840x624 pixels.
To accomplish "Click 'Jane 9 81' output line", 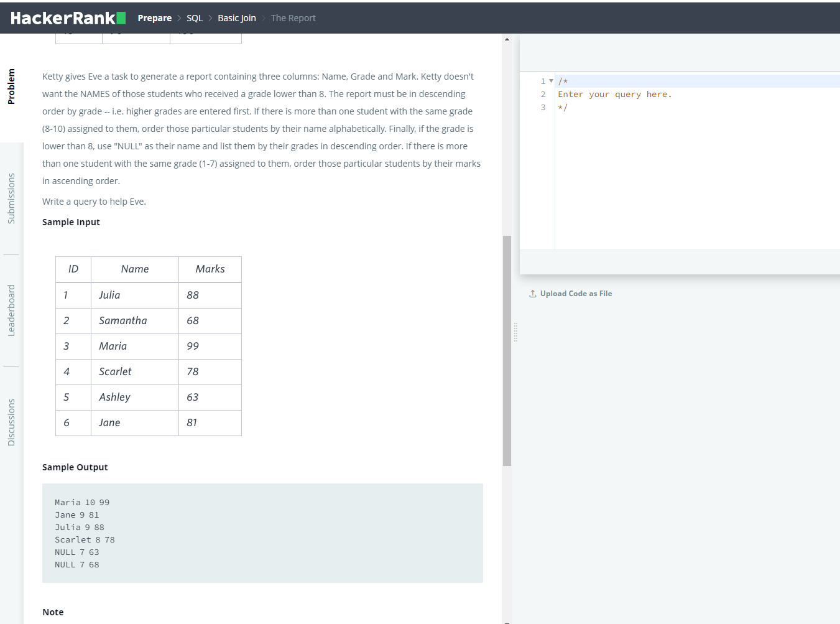I will pos(77,515).
